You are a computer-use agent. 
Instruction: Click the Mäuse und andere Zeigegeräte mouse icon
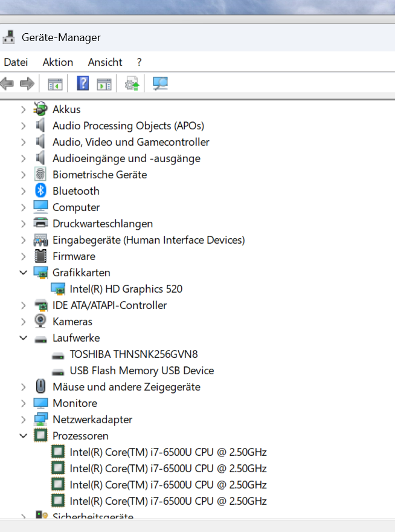point(40,386)
